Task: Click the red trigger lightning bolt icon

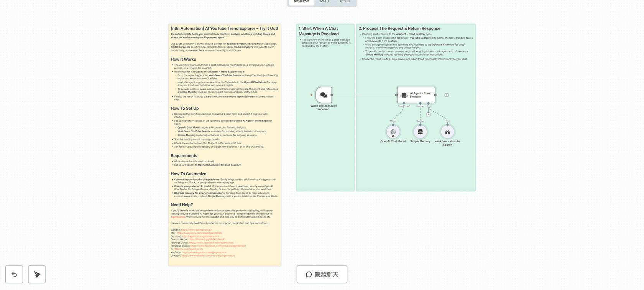Action: [311, 95]
